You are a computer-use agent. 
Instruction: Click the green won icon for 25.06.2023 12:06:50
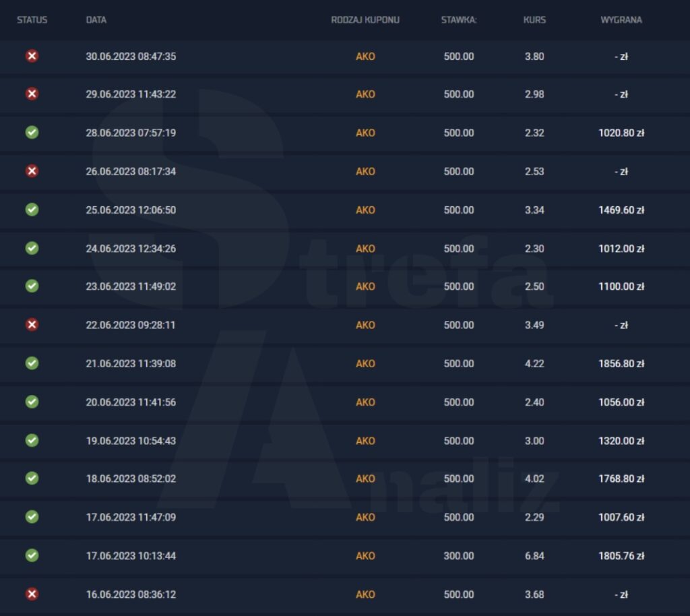pos(32,210)
